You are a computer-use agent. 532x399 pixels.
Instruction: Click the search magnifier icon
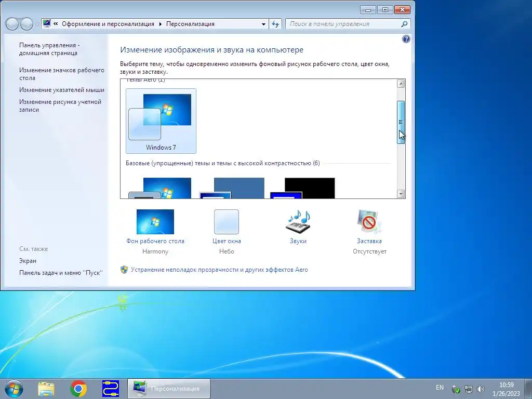coord(404,24)
